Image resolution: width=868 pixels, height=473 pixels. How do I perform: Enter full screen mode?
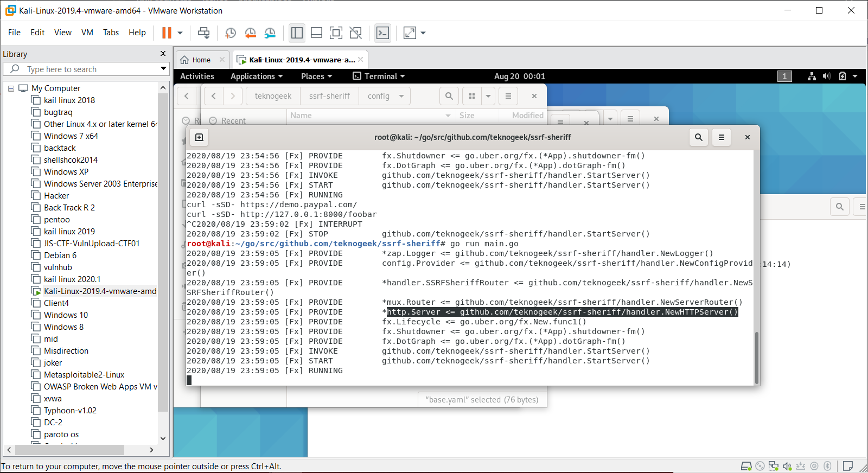(336, 33)
